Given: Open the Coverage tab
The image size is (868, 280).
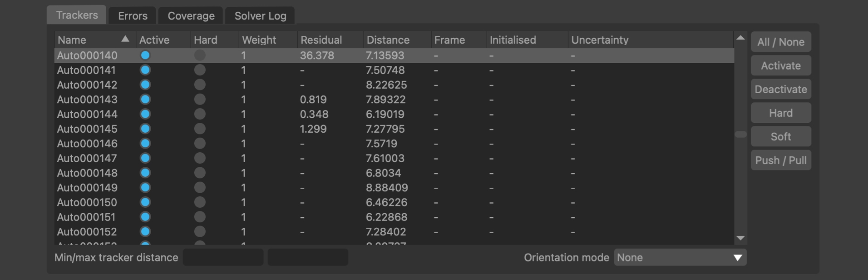Looking at the screenshot, I should point(191,16).
